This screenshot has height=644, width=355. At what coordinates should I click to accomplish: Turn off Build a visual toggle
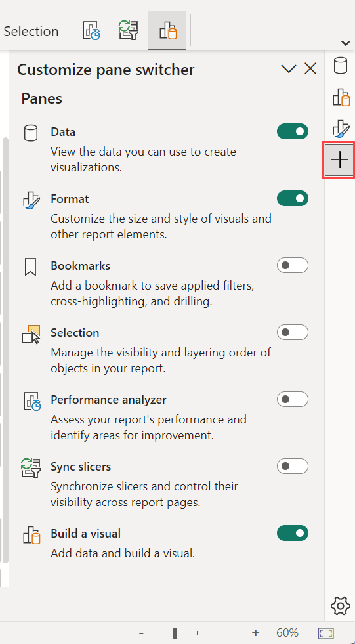(x=293, y=533)
